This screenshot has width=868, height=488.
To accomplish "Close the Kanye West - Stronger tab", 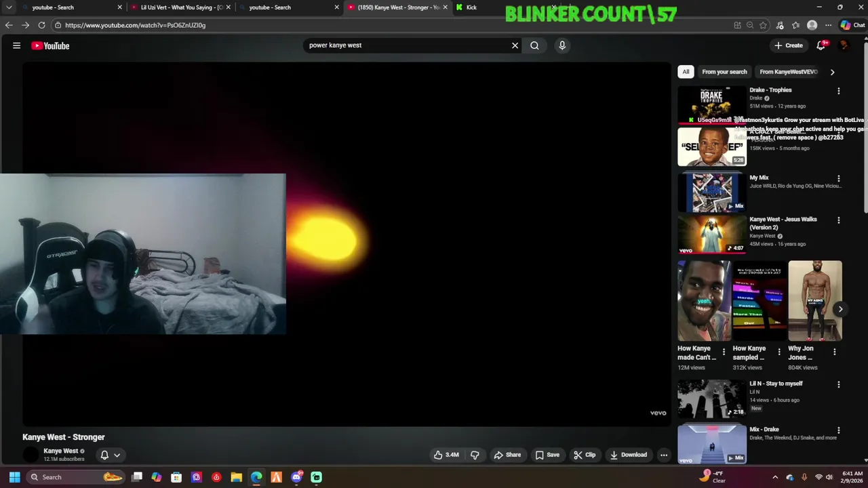I will [x=445, y=7].
